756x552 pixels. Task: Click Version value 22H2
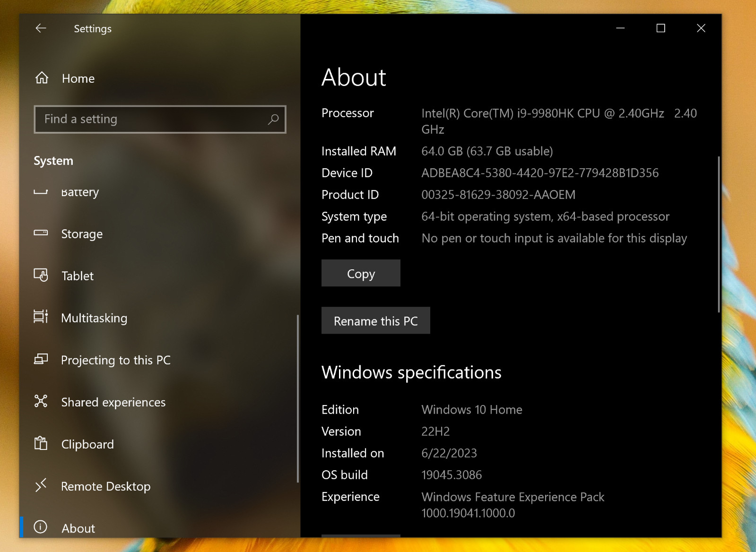435,431
